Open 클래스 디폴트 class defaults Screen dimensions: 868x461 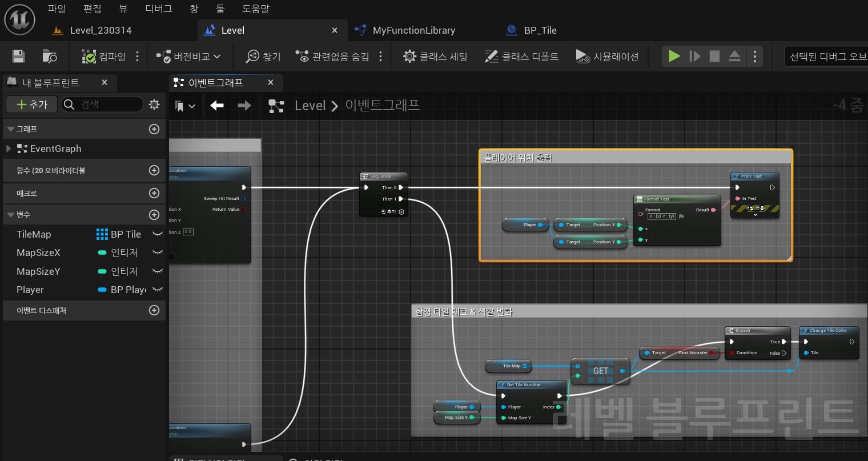(x=522, y=57)
